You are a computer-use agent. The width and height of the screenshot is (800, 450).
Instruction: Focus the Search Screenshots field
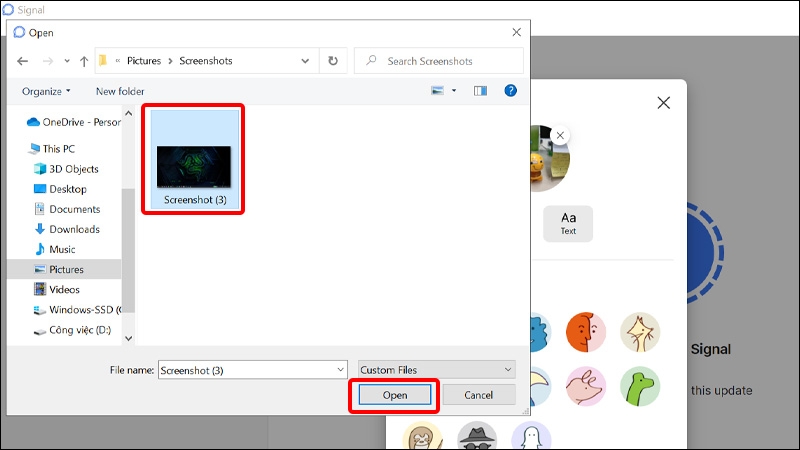coord(439,61)
